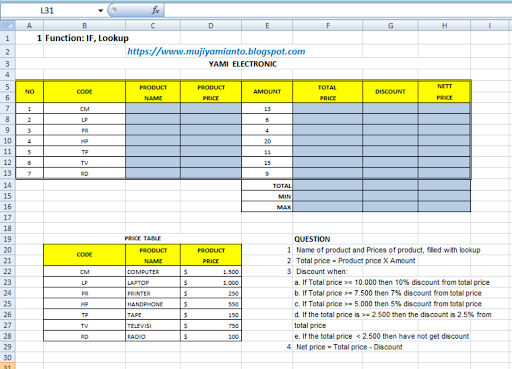Screen dimensions: 512x369
Task: Select code cell CM in row 7
Action: click(x=84, y=109)
